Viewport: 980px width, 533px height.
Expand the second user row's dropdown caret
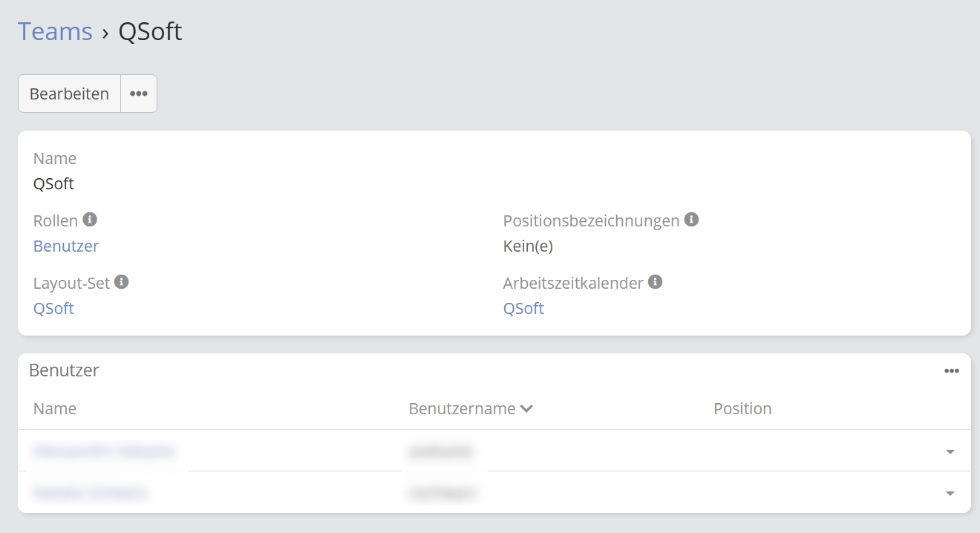[x=950, y=493]
